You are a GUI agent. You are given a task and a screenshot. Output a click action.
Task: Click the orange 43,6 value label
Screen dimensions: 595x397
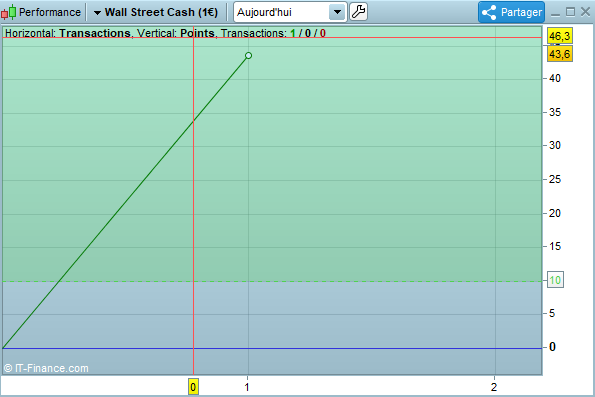tap(559, 54)
